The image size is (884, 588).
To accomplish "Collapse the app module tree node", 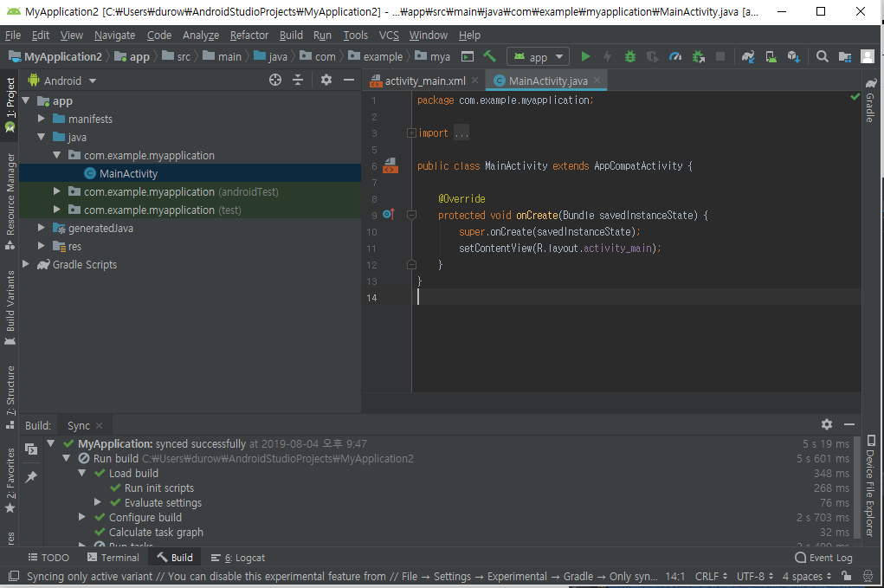I will pyautogui.click(x=26, y=100).
